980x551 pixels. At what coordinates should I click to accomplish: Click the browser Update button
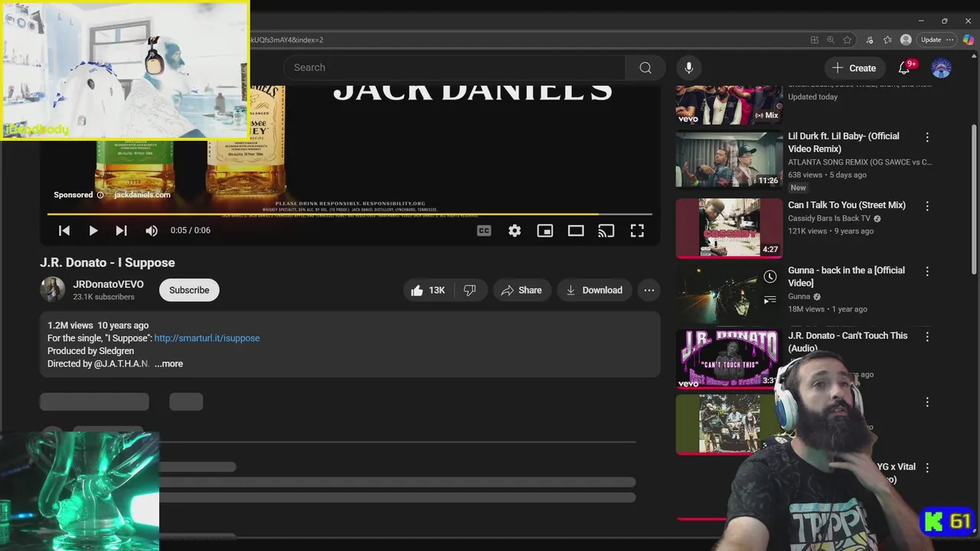pos(936,40)
